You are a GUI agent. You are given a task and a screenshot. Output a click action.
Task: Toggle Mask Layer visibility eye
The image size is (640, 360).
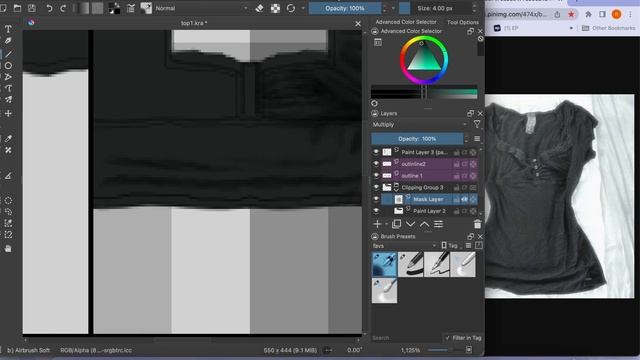pyautogui.click(x=376, y=199)
